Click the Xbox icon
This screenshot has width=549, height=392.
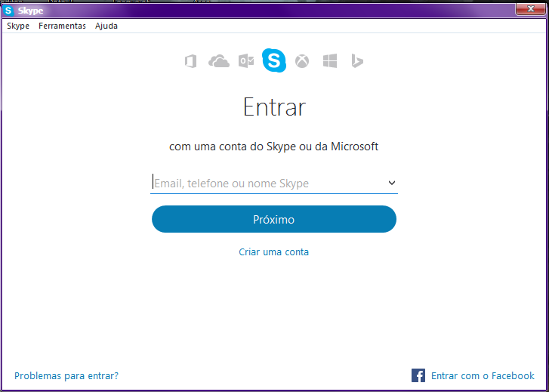point(302,61)
